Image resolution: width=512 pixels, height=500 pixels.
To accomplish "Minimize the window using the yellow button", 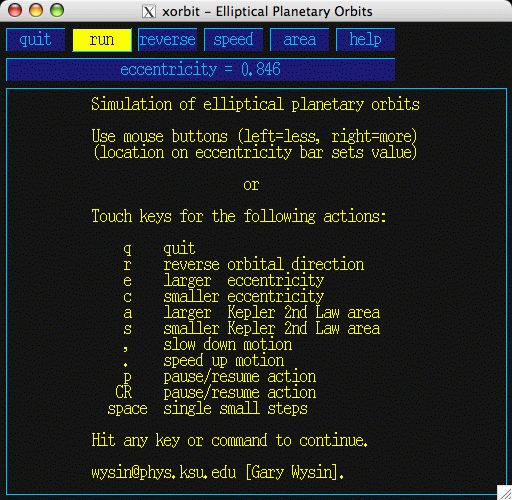I will [x=36, y=10].
